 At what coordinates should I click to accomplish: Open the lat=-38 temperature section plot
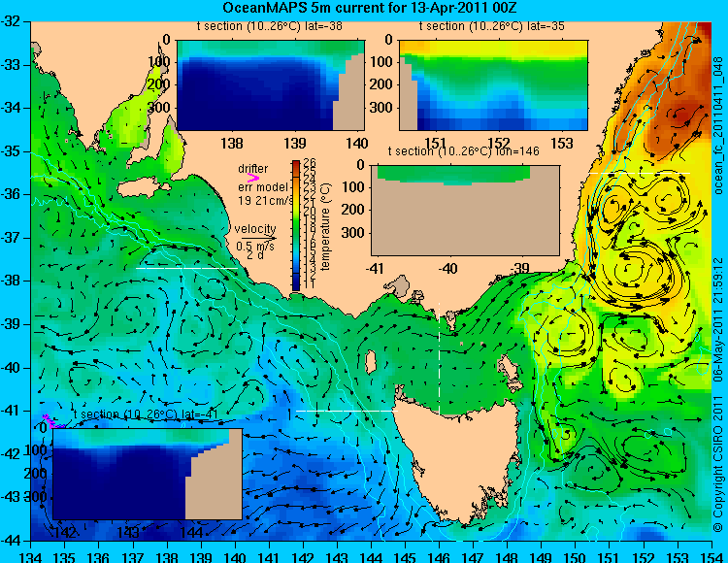coord(271,85)
